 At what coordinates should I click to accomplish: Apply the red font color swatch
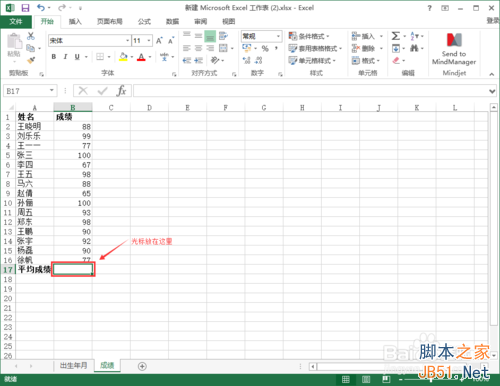pos(141,57)
